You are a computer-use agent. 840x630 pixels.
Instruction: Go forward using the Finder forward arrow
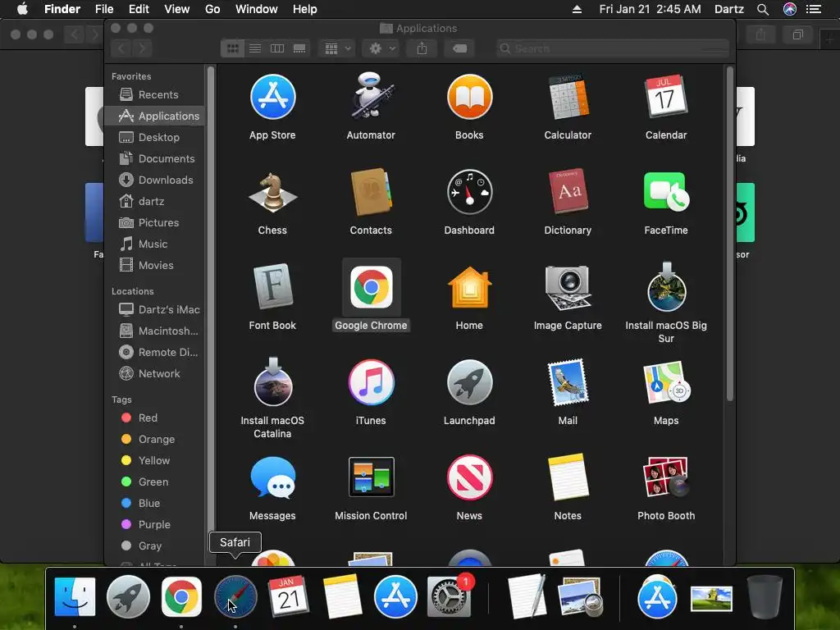pos(142,48)
